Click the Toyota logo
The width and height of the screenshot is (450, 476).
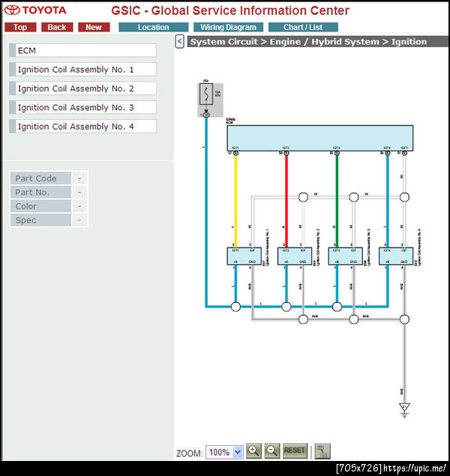pyautogui.click(x=35, y=10)
